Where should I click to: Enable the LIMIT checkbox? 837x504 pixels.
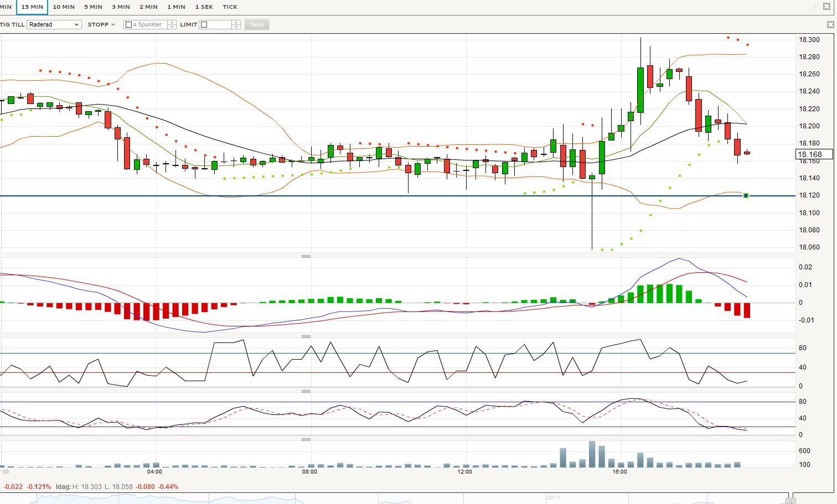pyautogui.click(x=204, y=25)
